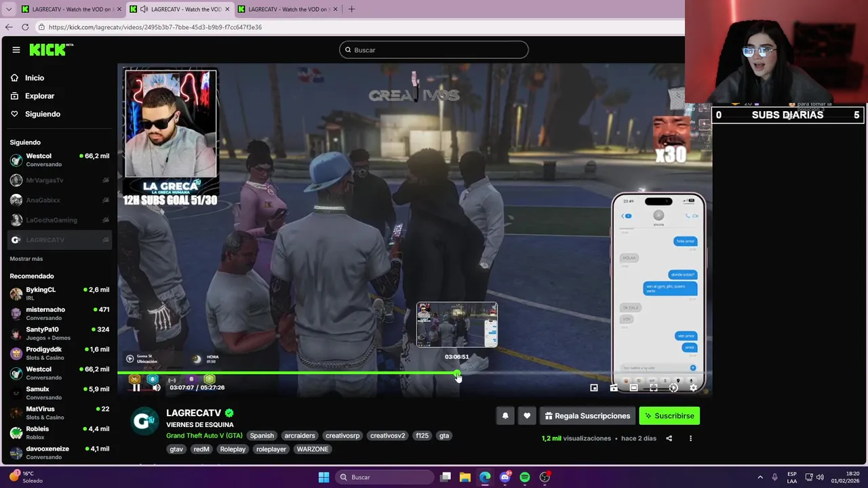Click the video progress bar handle
Viewport: 868px width, 488px height.
pyautogui.click(x=457, y=373)
